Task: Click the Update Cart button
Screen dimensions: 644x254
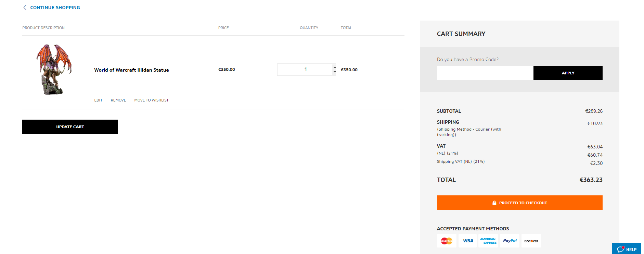Action: (x=70, y=127)
